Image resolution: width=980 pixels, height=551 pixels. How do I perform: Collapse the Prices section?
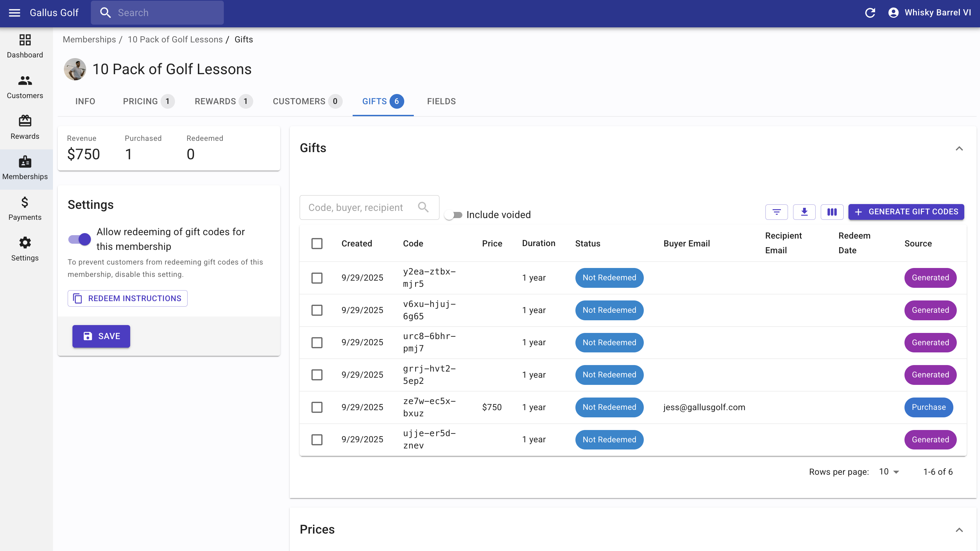(959, 530)
